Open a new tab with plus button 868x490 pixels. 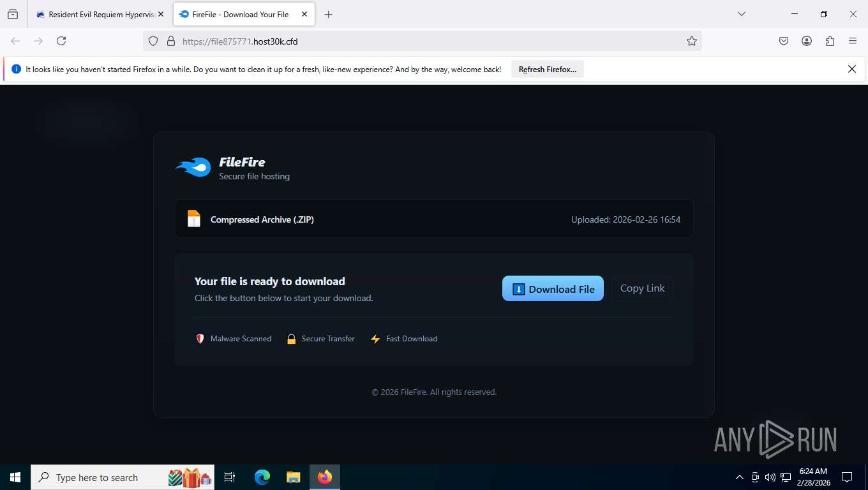click(x=328, y=14)
